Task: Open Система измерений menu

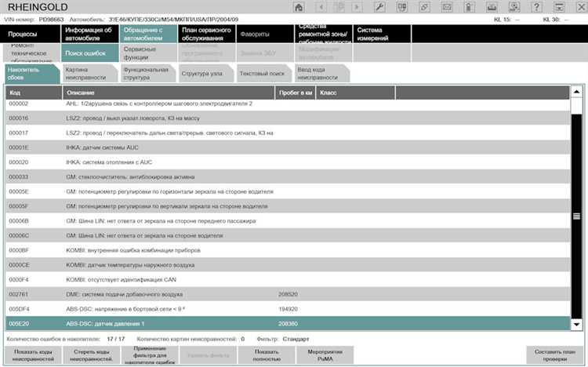Action: (x=381, y=34)
